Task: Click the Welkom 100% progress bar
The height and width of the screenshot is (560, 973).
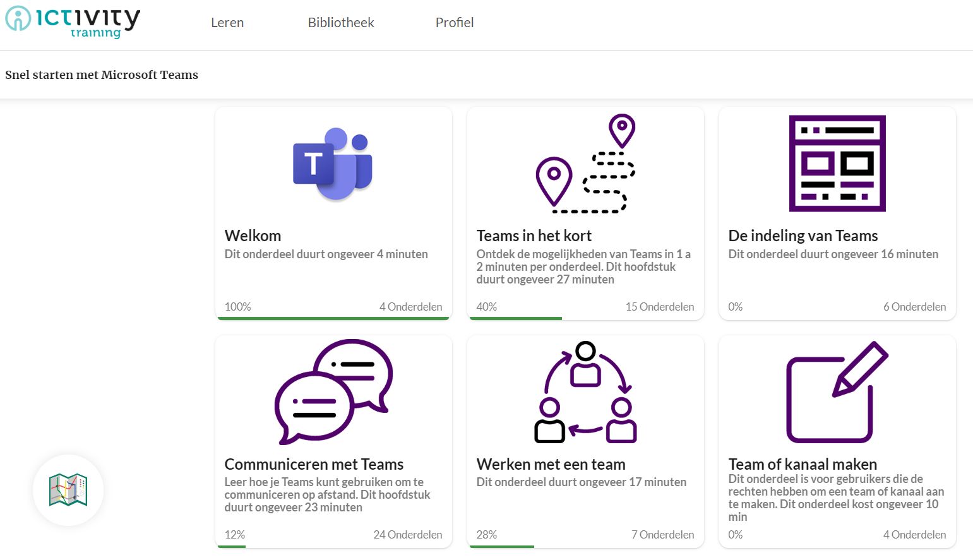Action: coord(333,318)
